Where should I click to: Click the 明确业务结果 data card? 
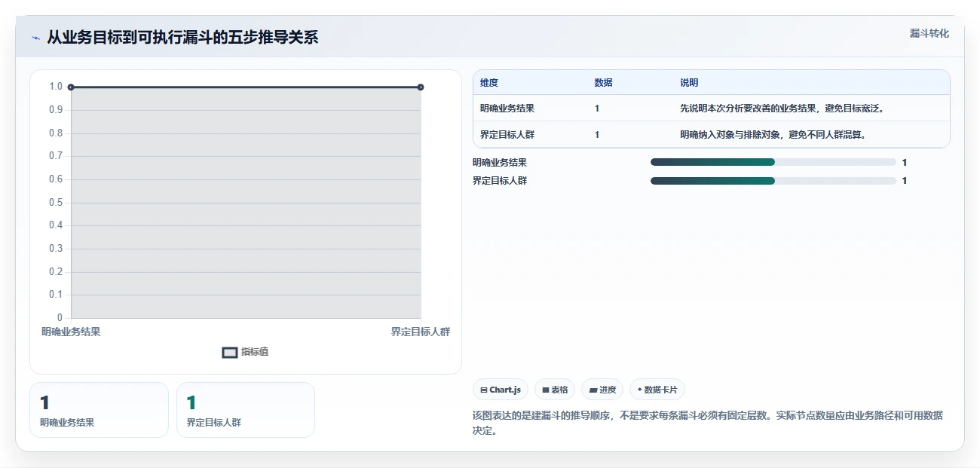tap(99, 410)
